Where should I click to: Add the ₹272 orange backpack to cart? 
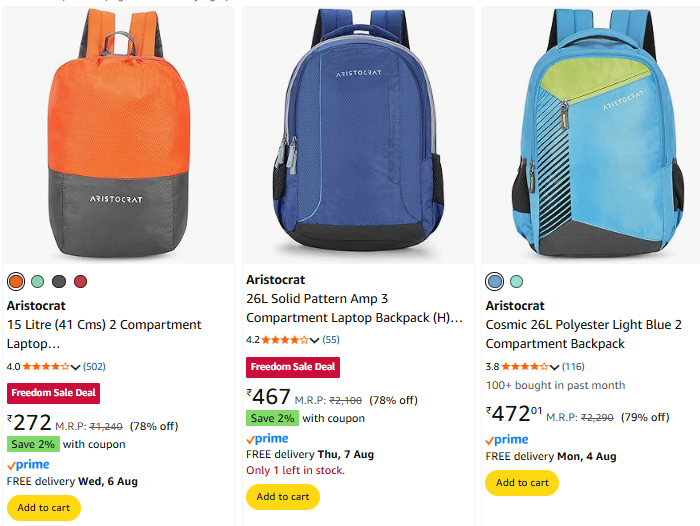(44, 507)
